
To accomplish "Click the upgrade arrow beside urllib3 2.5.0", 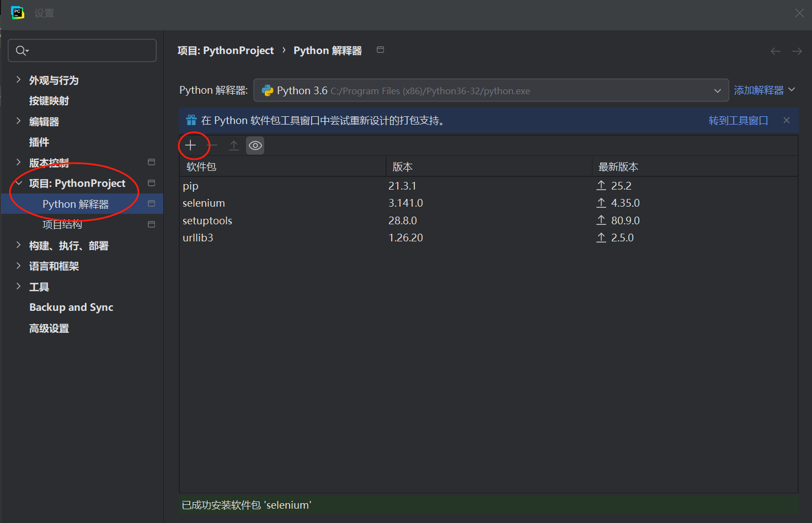I will [x=601, y=238].
